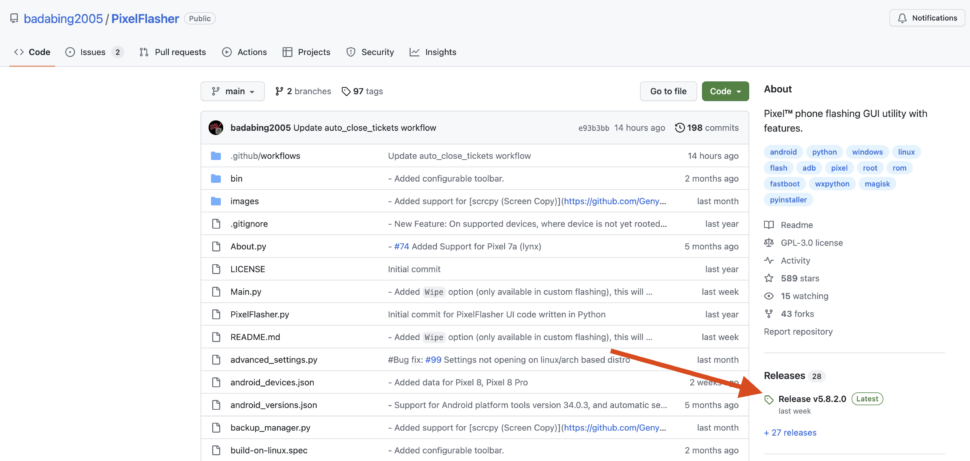Open the LICENSE file
This screenshot has width=970, height=461.
(x=247, y=269)
